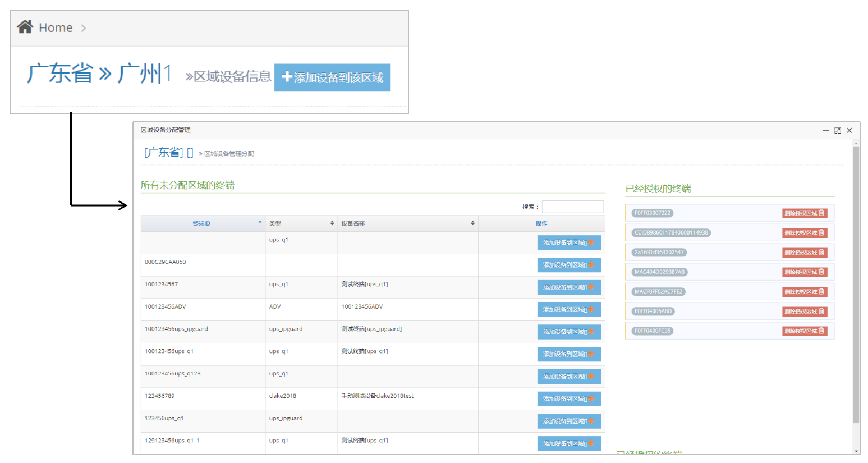
Task: Close the 区域设备分配管理 dialog
Action: tap(849, 130)
